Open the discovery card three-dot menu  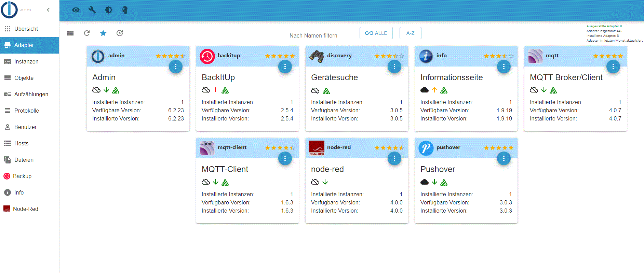(x=394, y=67)
